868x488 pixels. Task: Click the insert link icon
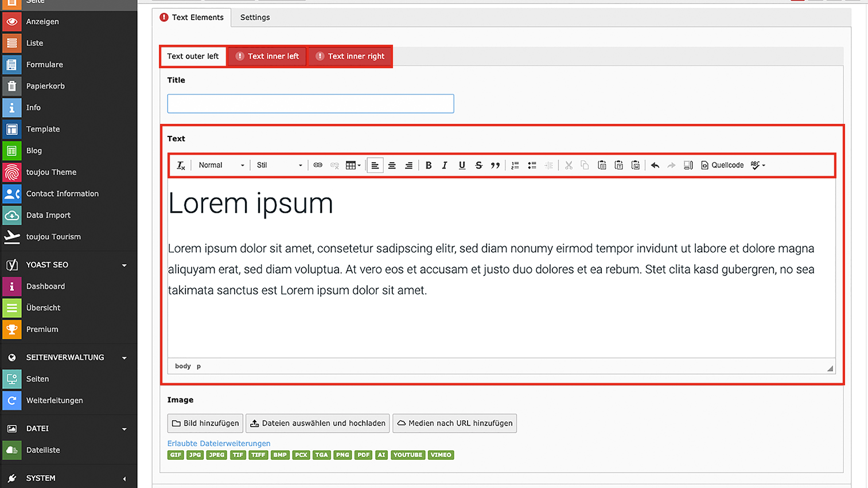click(x=318, y=165)
